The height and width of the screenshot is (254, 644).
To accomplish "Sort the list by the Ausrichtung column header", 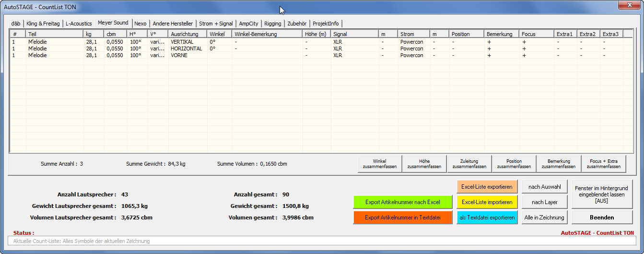I will click(187, 34).
